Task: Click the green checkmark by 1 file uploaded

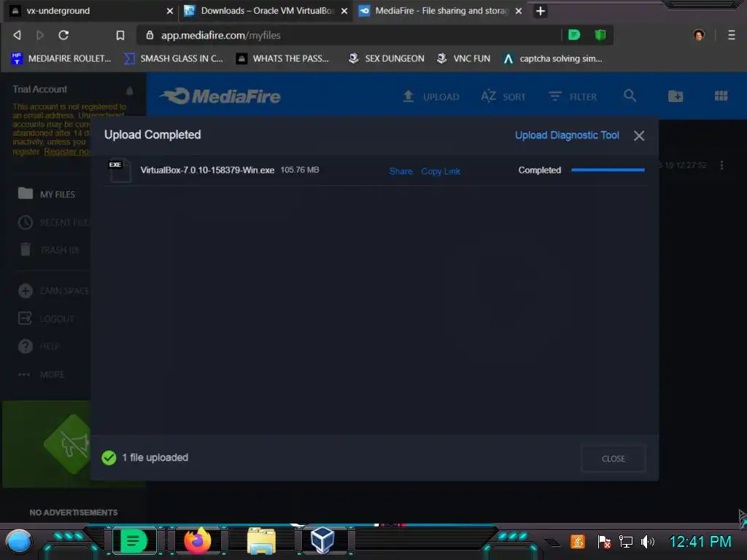Action: coord(109,458)
